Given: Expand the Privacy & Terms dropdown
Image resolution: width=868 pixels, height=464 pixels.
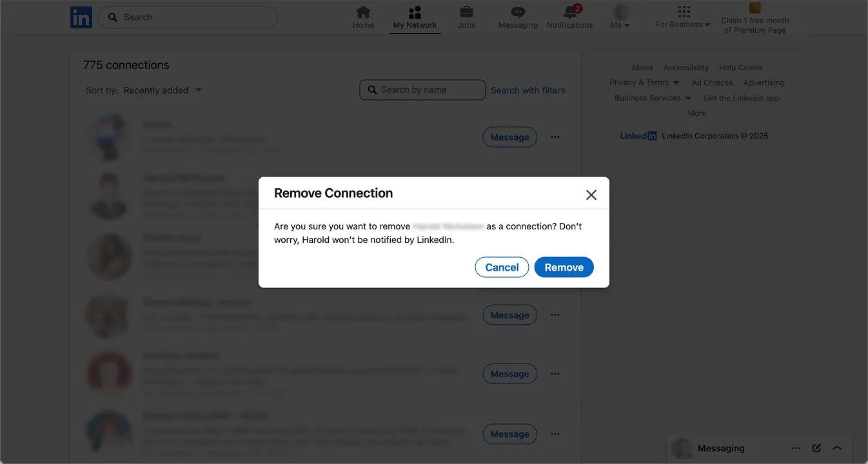Looking at the screenshot, I should (x=644, y=82).
